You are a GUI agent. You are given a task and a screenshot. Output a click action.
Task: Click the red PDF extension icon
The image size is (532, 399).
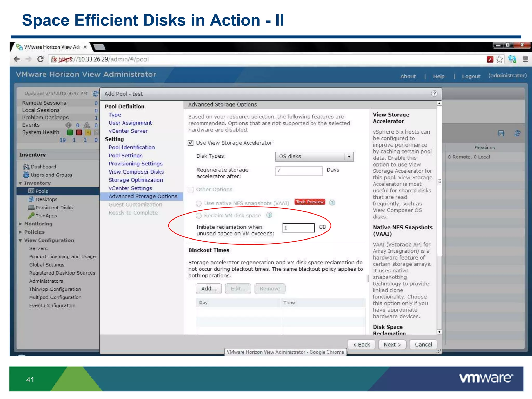[490, 59]
